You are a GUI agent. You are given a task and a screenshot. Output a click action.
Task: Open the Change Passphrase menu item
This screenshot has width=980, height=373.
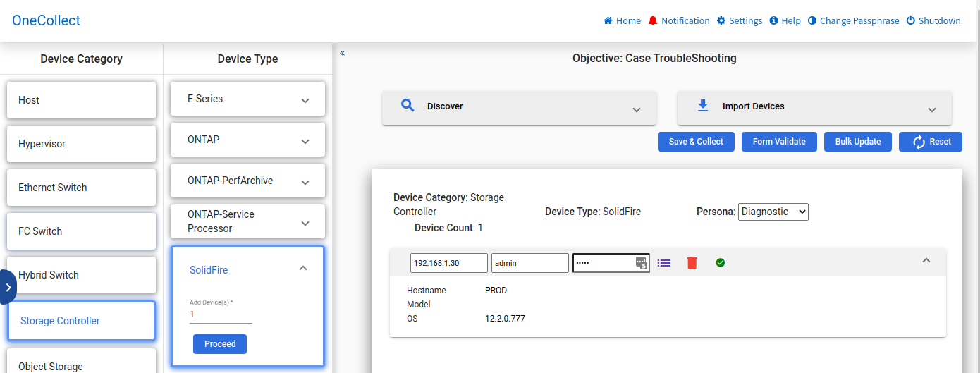click(x=854, y=20)
